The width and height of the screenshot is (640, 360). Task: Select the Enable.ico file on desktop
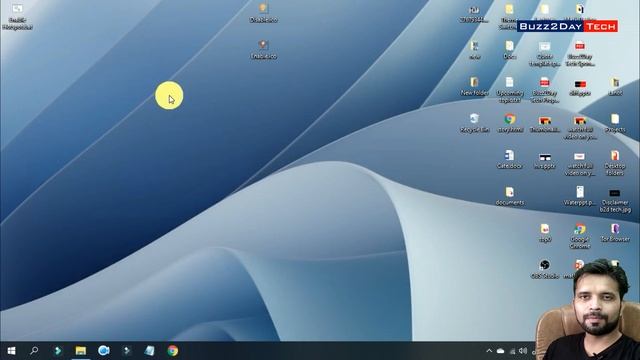pyautogui.click(x=263, y=50)
